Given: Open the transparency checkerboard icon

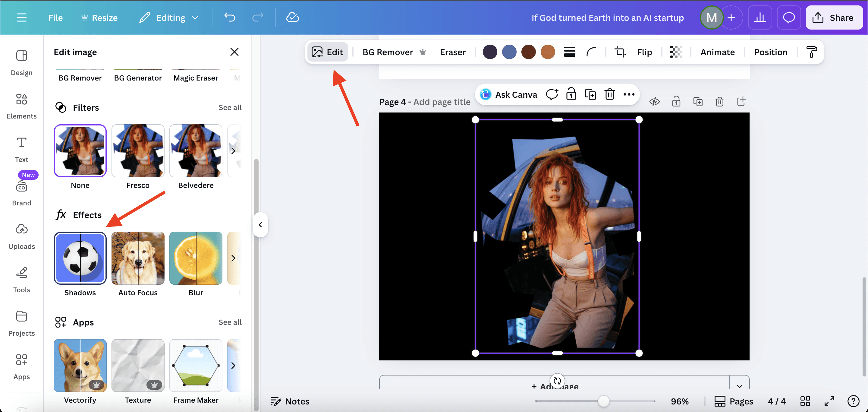Looking at the screenshot, I should [676, 52].
